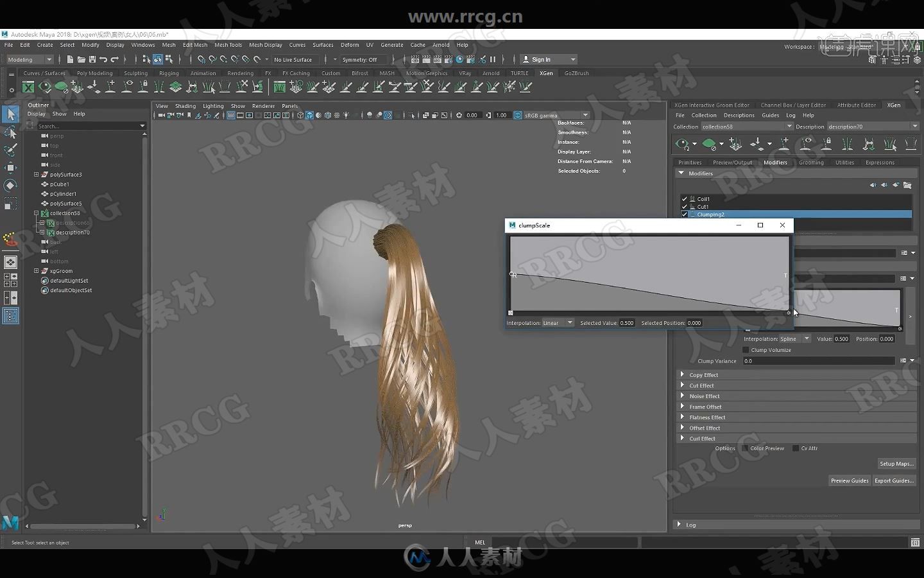Viewport: 924px width, 578px height.
Task: Switch to the Primitives tab
Action: tap(690, 162)
